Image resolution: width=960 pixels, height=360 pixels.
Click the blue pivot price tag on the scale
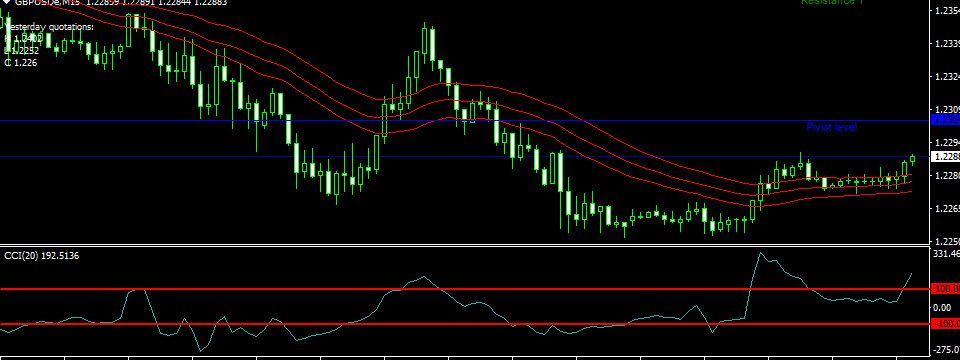945,121
